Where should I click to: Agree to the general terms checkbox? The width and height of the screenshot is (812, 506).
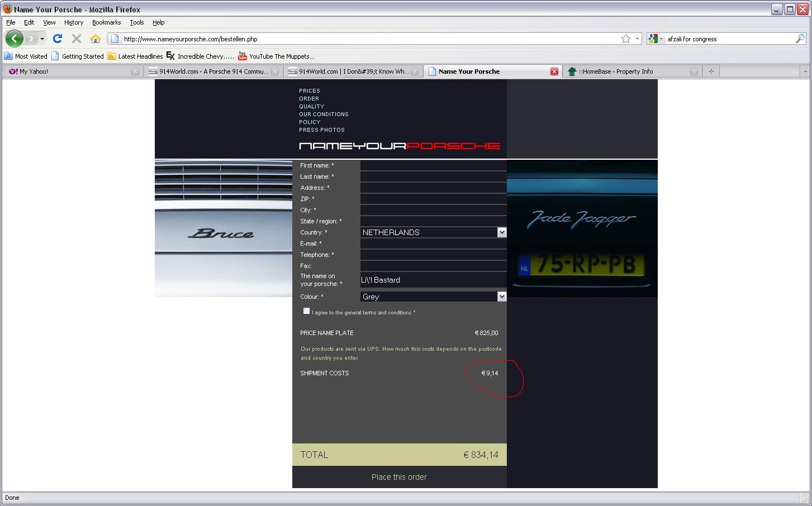click(306, 311)
